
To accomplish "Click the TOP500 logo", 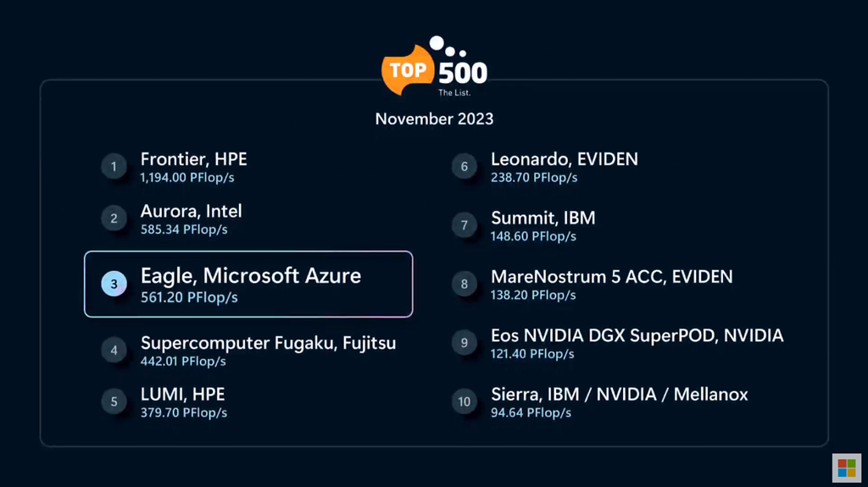I will click(x=435, y=68).
